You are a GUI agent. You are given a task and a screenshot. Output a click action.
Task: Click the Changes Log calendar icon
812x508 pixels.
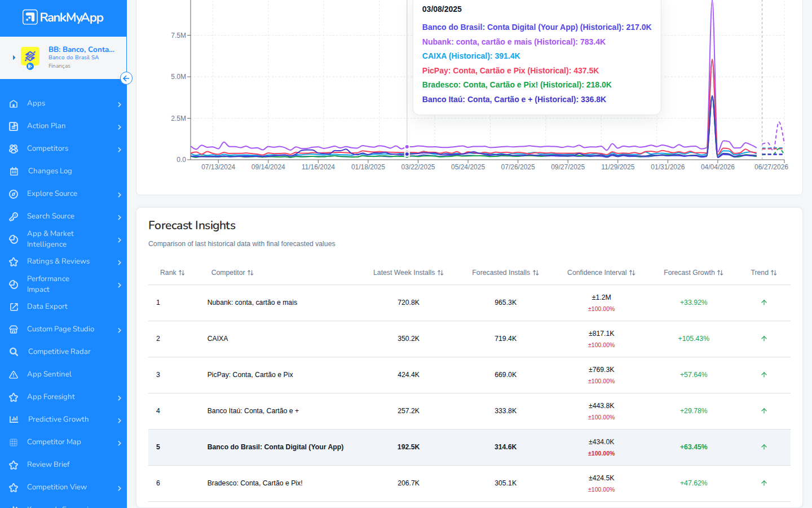(x=14, y=172)
